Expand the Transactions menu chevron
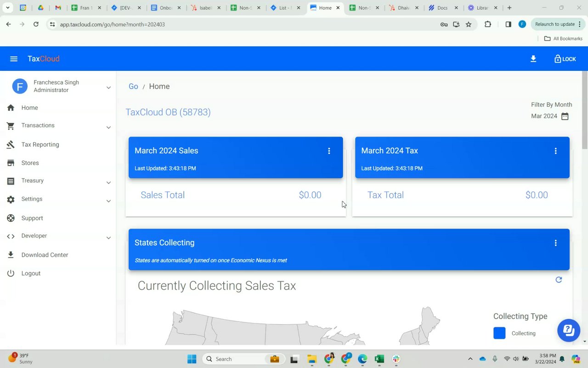588x368 pixels. [108, 127]
